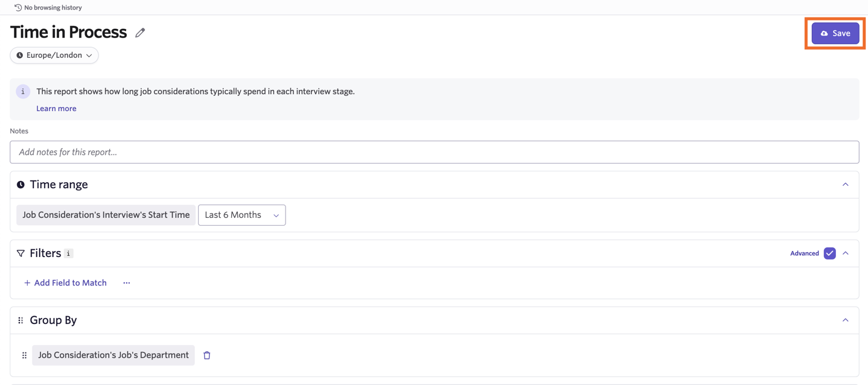Click the drag handle beside Job's Department row

pos(24,355)
